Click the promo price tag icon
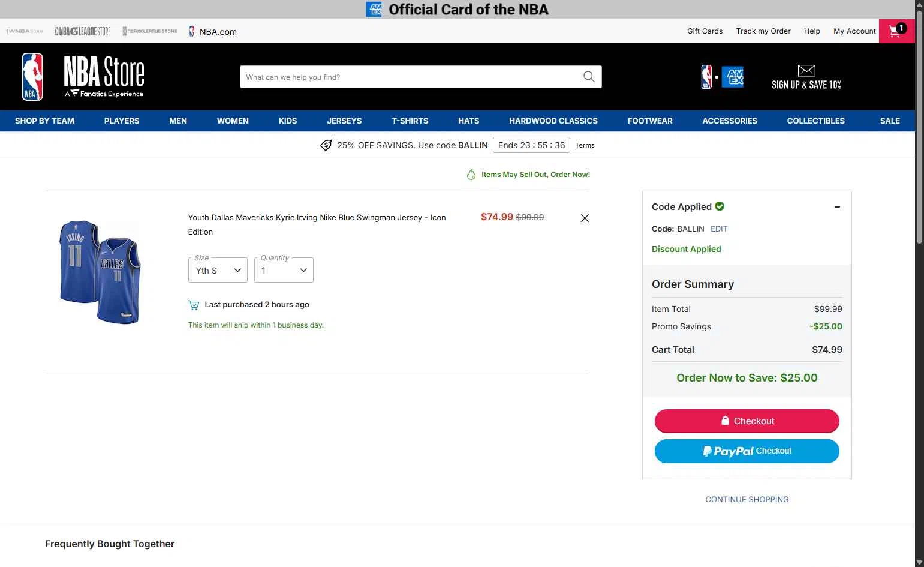924x567 pixels. click(326, 145)
